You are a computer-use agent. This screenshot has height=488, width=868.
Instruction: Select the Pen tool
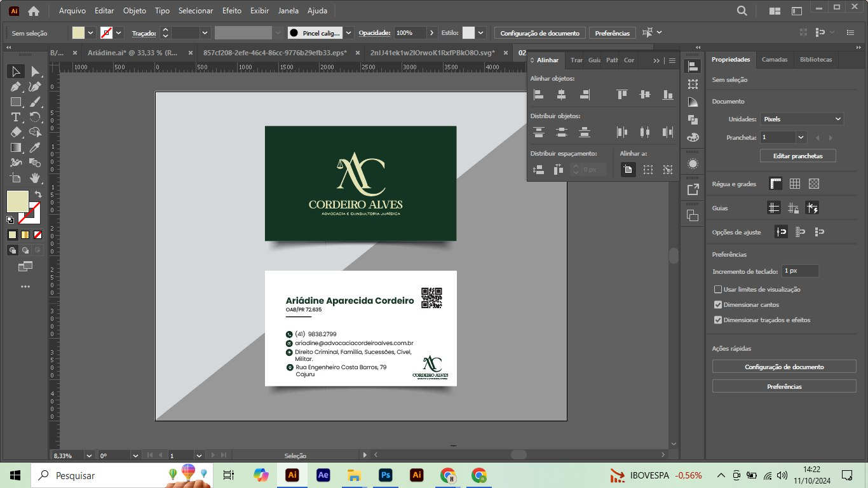point(17,86)
